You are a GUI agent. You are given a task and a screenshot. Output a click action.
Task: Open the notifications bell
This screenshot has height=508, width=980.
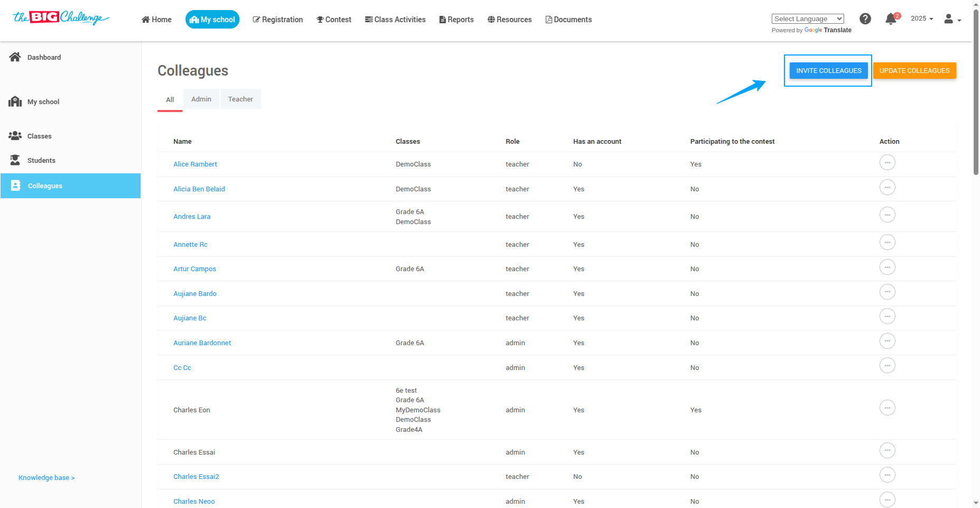click(x=892, y=19)
